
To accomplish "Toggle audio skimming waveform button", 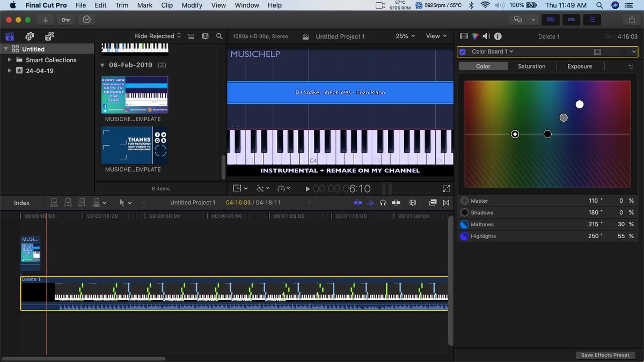I will tap(371, 203).
